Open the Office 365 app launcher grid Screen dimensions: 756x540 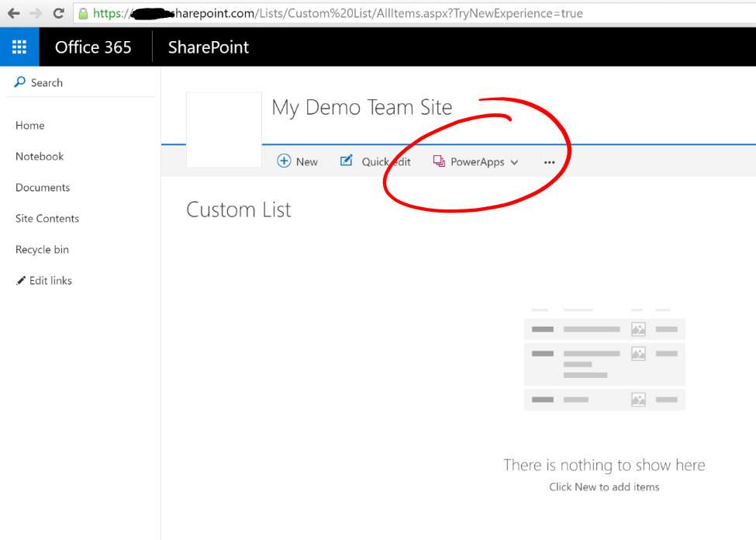point(19,47)
